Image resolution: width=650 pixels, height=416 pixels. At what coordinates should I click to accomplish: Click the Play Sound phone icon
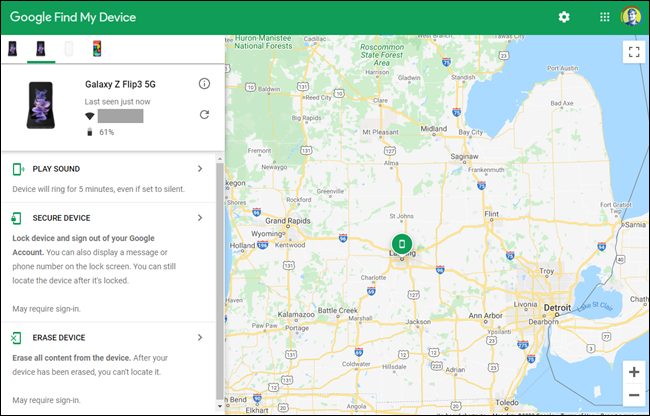tap(18, 170)
